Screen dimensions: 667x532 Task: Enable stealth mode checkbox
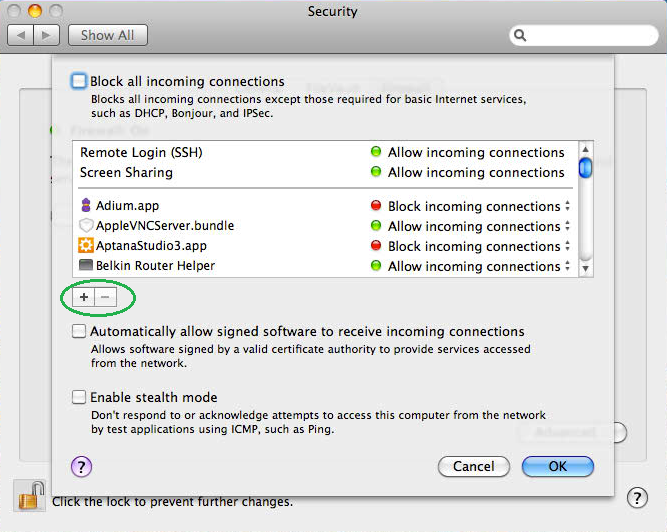(x=79, y=397)
